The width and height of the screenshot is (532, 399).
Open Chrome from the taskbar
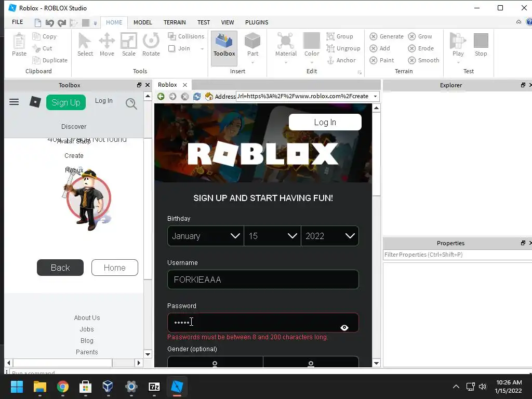pos(63,387)
